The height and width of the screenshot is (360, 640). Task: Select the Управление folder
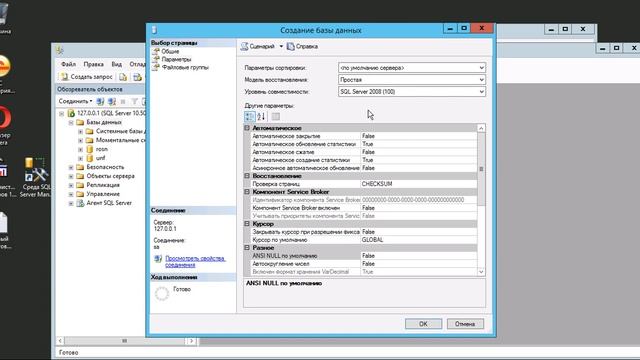[x=103, y=194]
